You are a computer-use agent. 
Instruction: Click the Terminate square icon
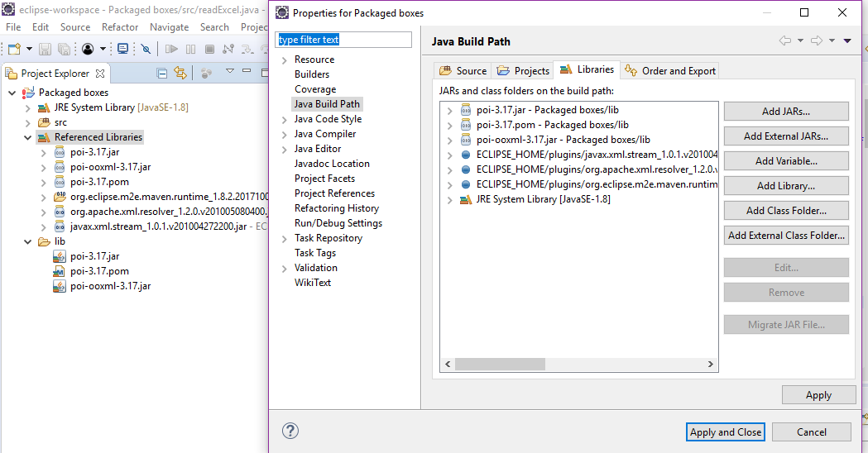click(210, 50)
